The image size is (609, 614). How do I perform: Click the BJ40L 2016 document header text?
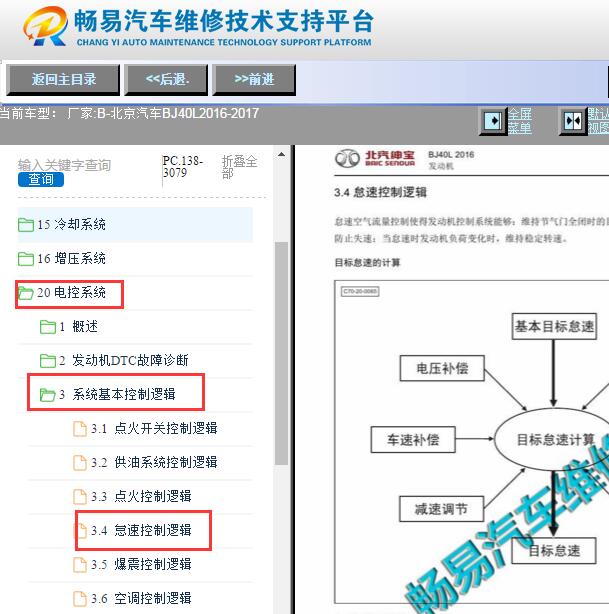(451, 155)
